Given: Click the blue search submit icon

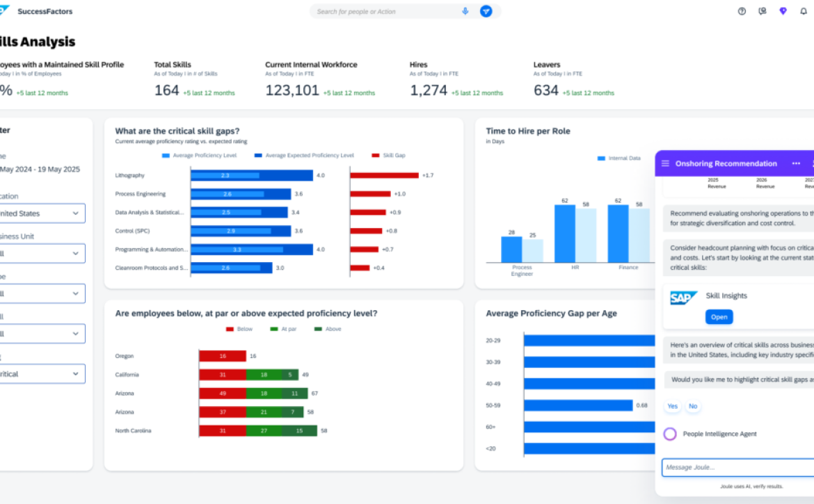Looking at the screenshot, I should 486,11.
